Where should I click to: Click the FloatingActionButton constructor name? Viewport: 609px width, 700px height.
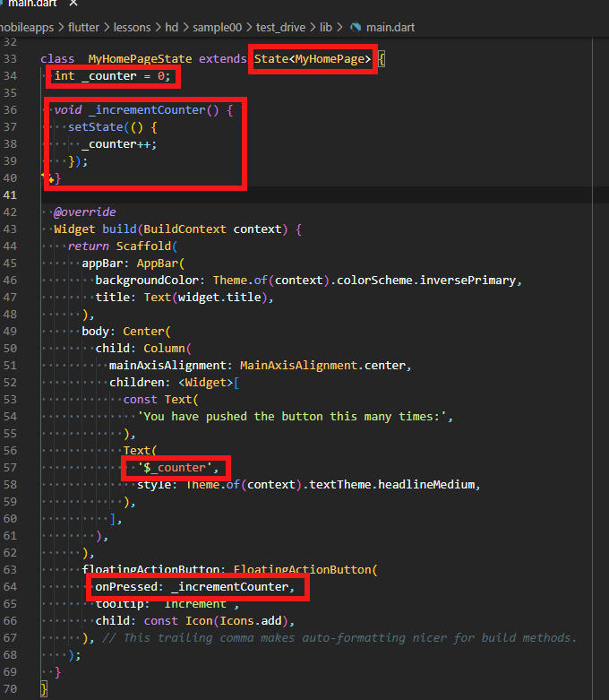pyautogui.click(x=304, y=569)
